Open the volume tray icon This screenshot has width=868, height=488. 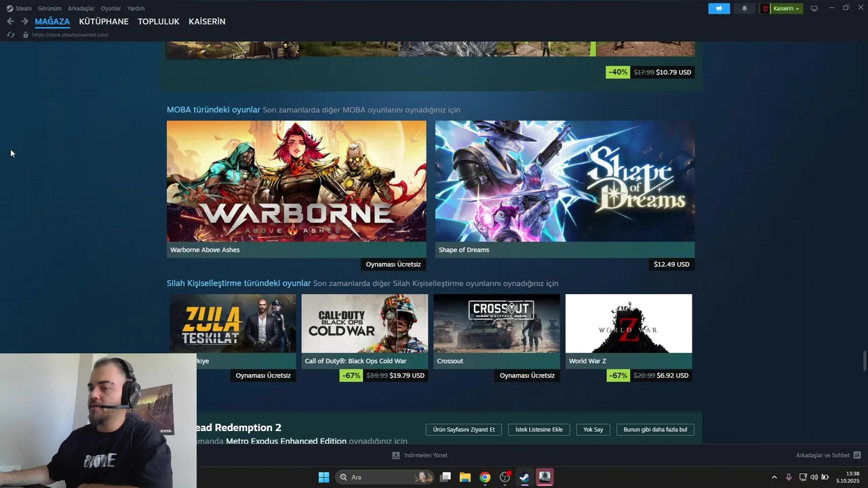click(x=814, y=477)
